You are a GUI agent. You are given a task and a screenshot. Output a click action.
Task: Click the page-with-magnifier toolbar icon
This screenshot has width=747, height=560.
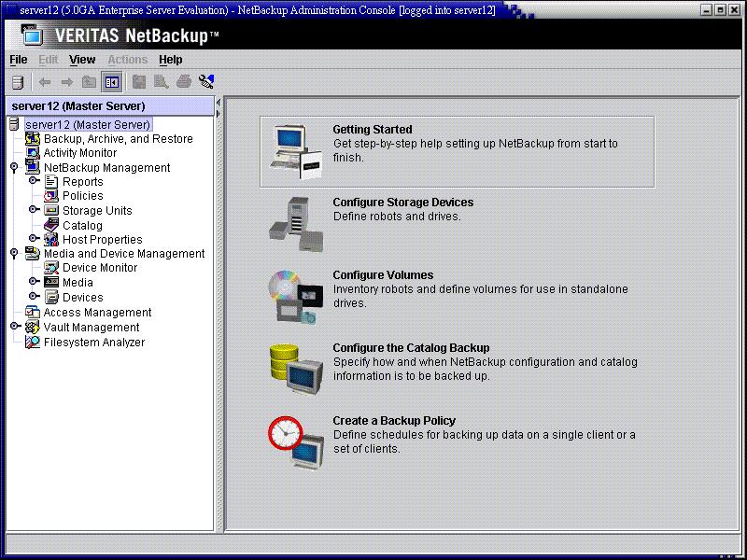(x=162, y=82)
